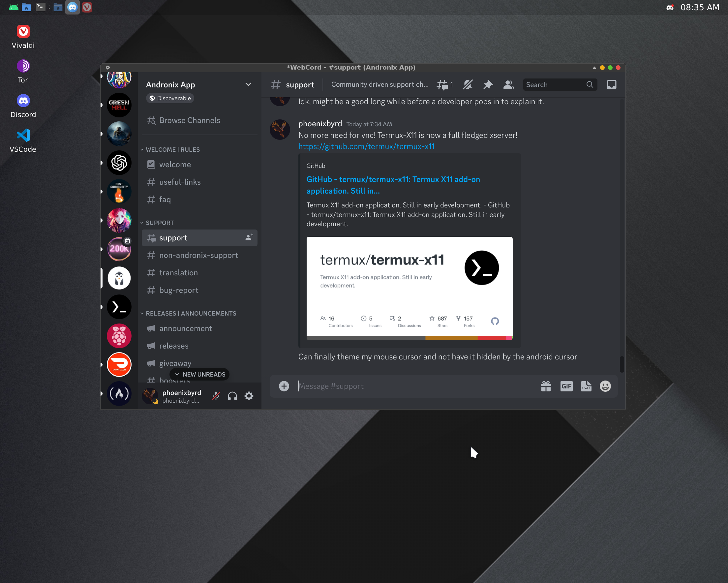Image resolution: width=728 pixels, height=583 pixels.
Task: Click phoenixbyrd message avatar
Action: coord(280,129)
